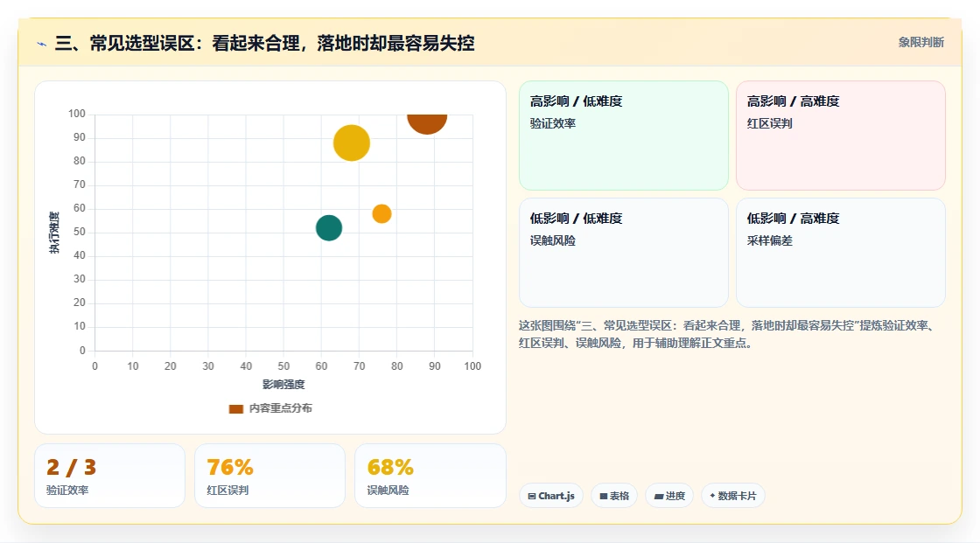This screenshot has width=980, height=543.
Task: Click the small orange bubble in the chart
Action: click(x=381, y=213)
